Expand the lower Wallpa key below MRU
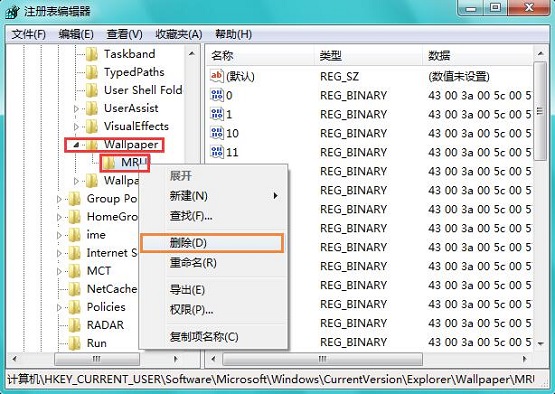 pos(76,181)
